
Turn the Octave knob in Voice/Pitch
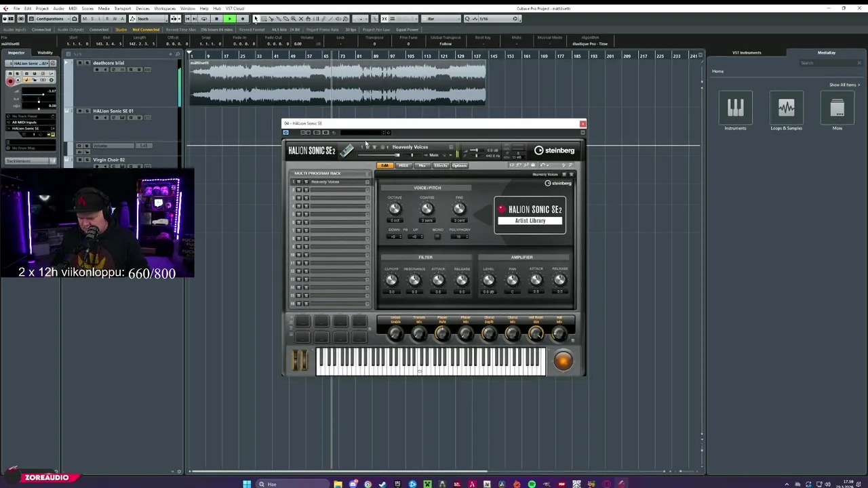click(x=395, y=209)
